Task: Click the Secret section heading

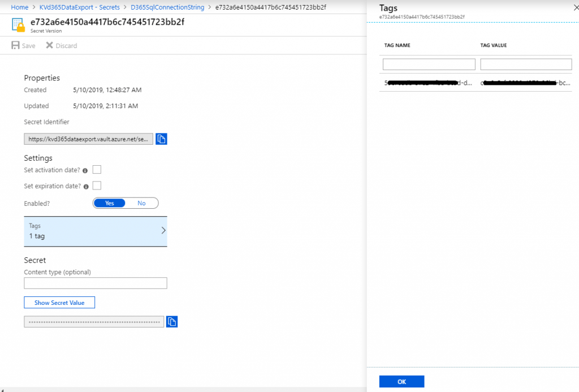Action: click(x=34, y=260)
